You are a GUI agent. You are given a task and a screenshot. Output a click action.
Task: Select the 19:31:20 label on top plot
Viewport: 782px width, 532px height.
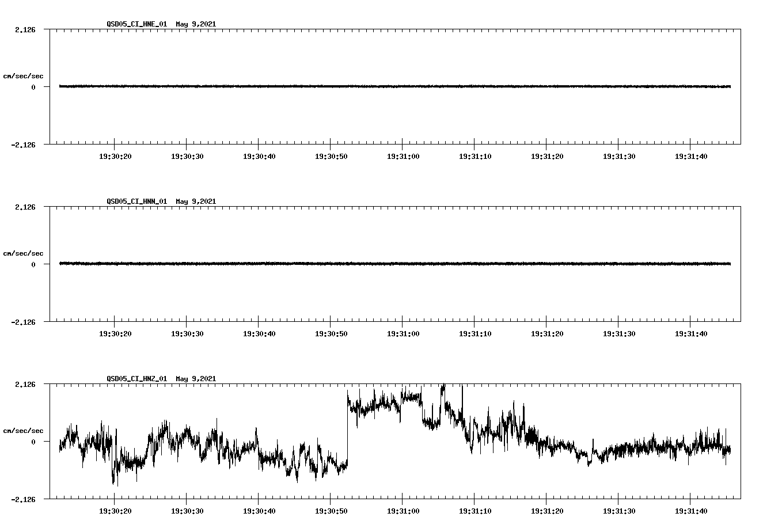(548, 155)
